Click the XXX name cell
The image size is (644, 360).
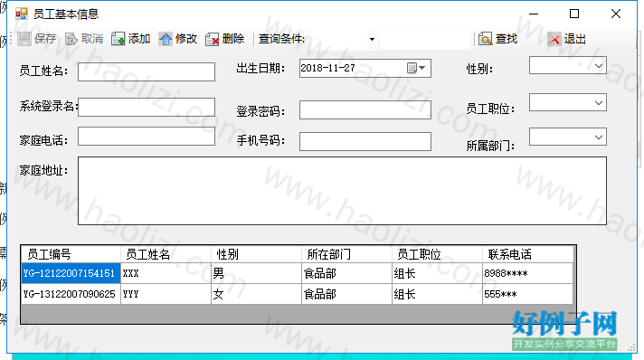point(166,273)
